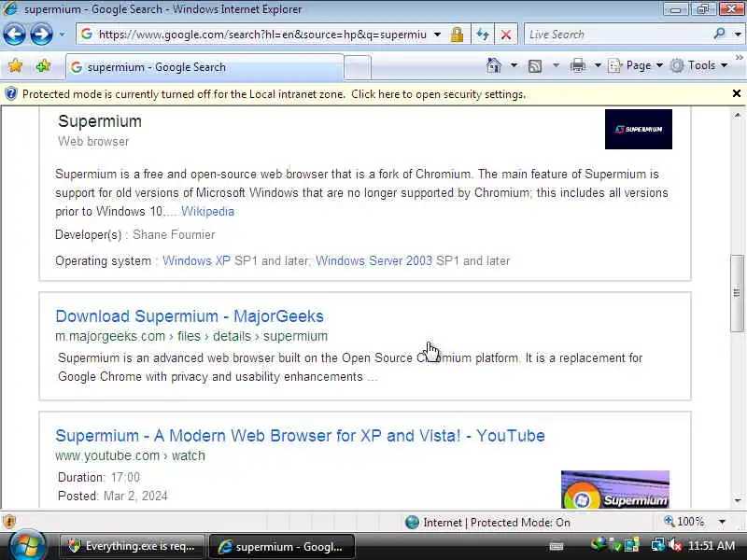The width and height of the screenshot is (747, 560).
Task: Click the Print toolbar icon
Action: click(577, 65)
